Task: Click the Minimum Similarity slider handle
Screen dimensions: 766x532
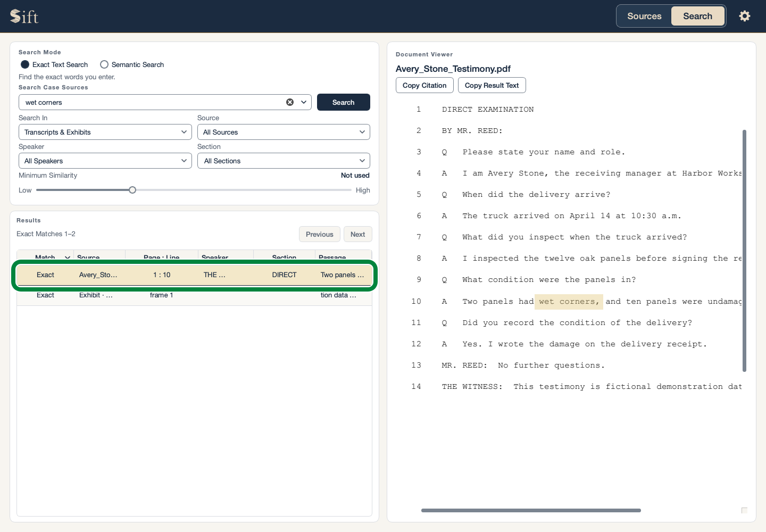Action: [x=132, y=190]
